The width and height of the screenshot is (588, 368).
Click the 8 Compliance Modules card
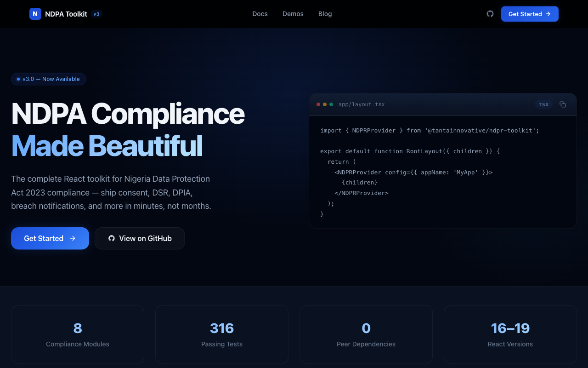click(78, 335)
